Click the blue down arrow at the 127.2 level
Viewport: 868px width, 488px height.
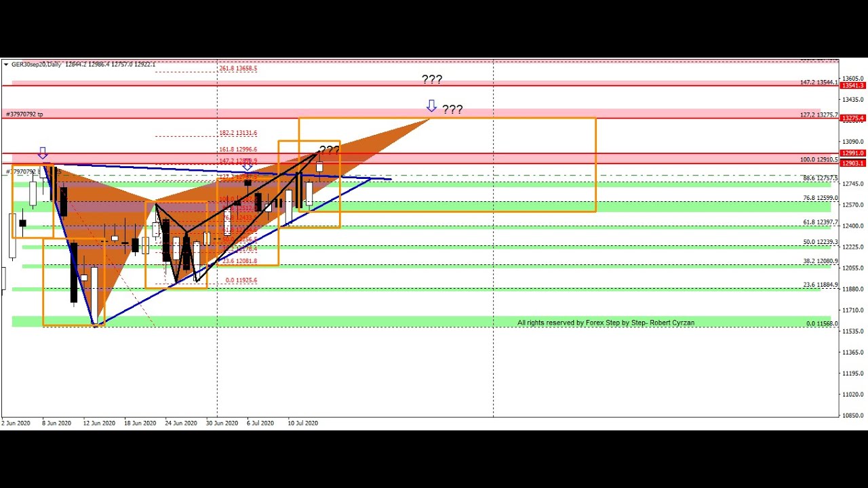pyautogui.click(x=431, y=106)
